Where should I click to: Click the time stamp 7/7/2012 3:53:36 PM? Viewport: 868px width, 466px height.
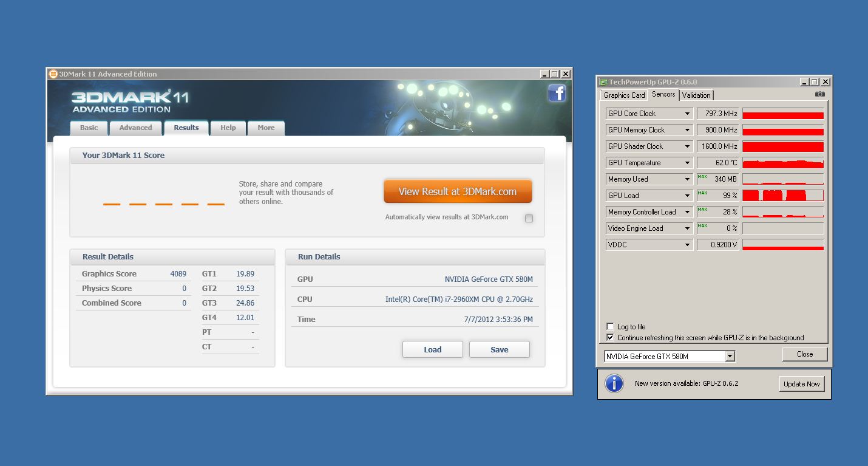pyautogui.click(x=498, y=320)
